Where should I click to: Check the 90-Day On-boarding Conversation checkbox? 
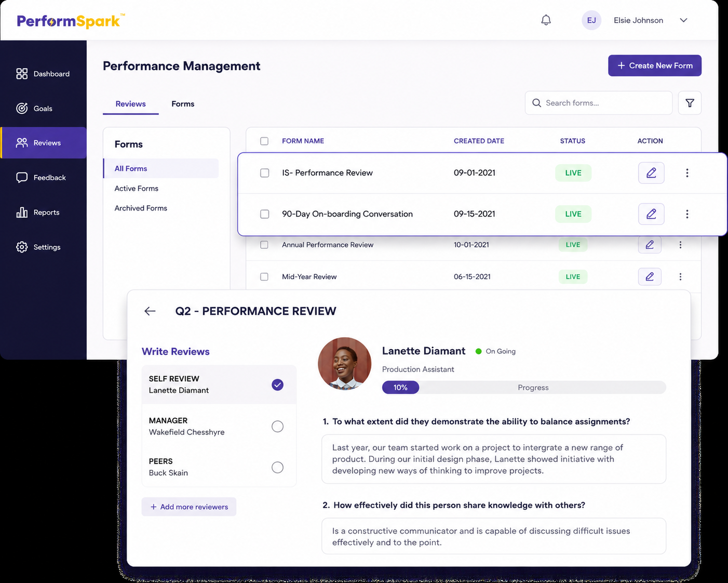[x=265, y=214]
